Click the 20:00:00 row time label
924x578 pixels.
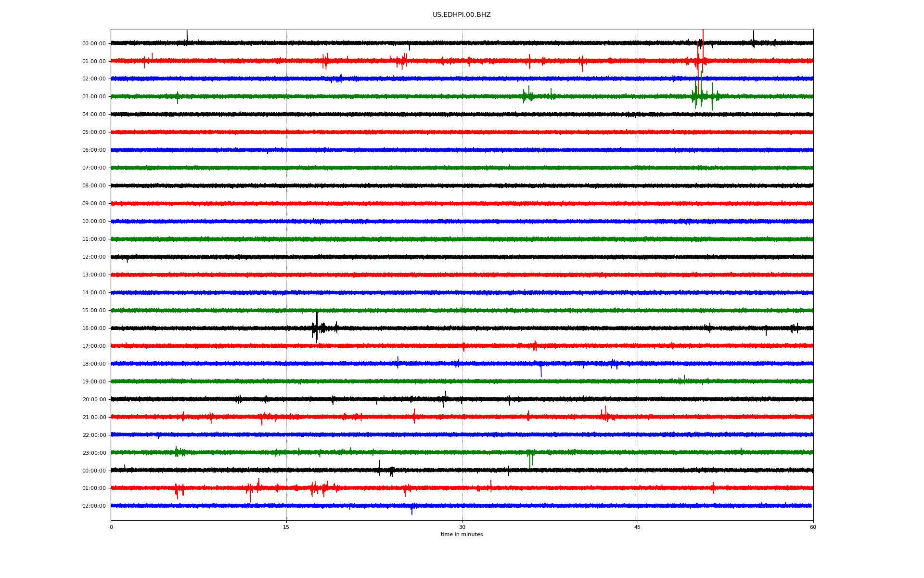[x=94, y=400]
